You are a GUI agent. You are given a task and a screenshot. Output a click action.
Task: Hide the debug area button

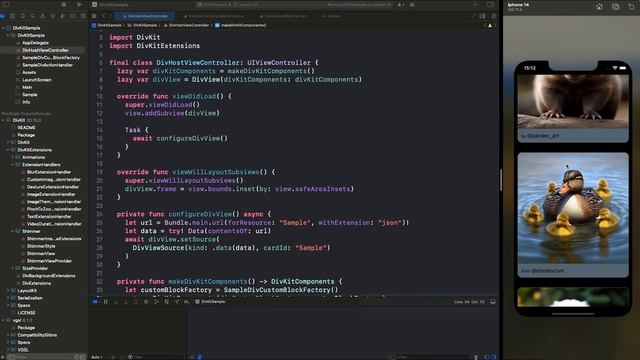(x=493, y=302)
